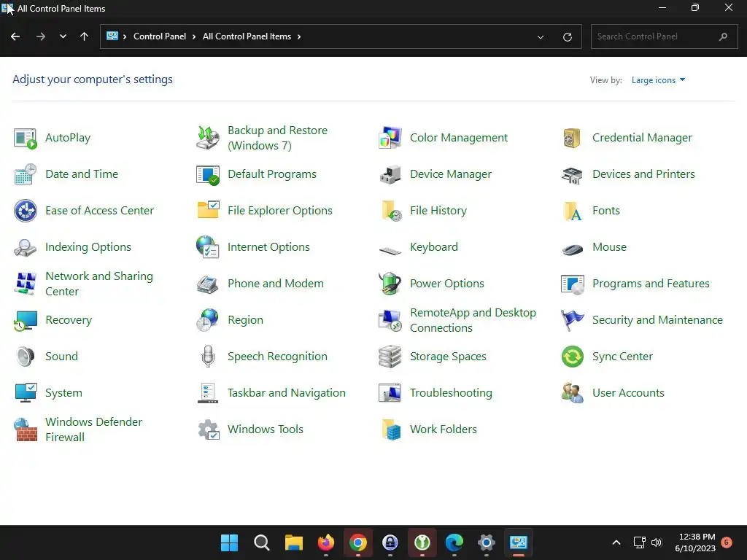This screenshot has width=747, height=560.
Task: Open Network and Sharing Center icon
Action: [26, 284]
